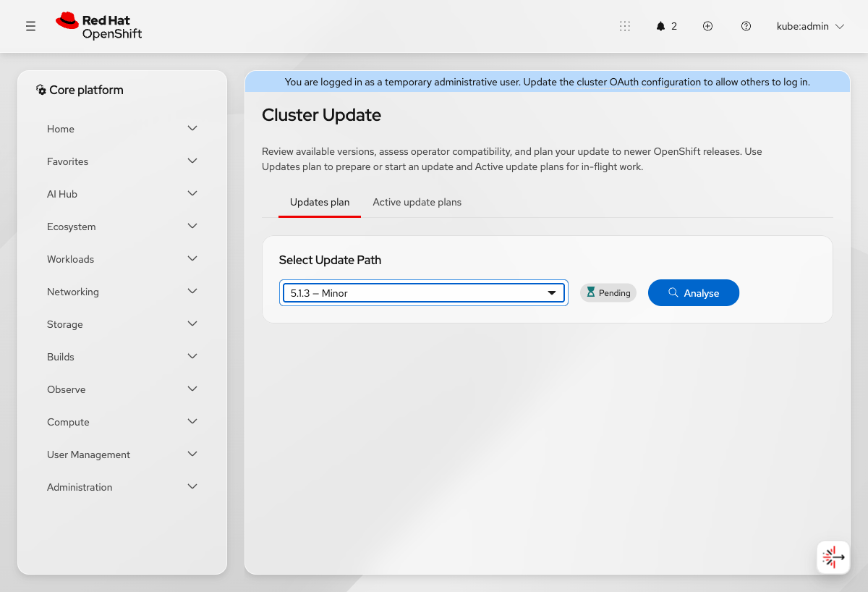
Task: Click the temporary administrative user banner
Action: (548, 82)
